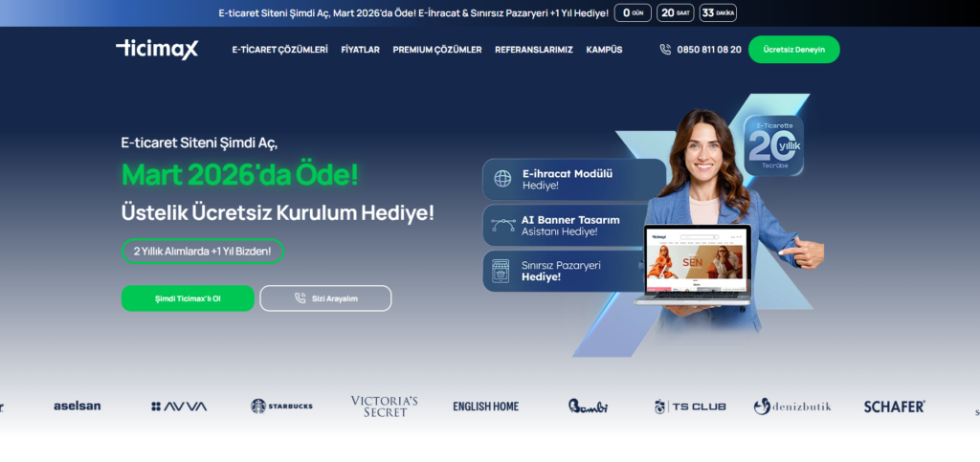Open the Kampüs menu item

604,50
